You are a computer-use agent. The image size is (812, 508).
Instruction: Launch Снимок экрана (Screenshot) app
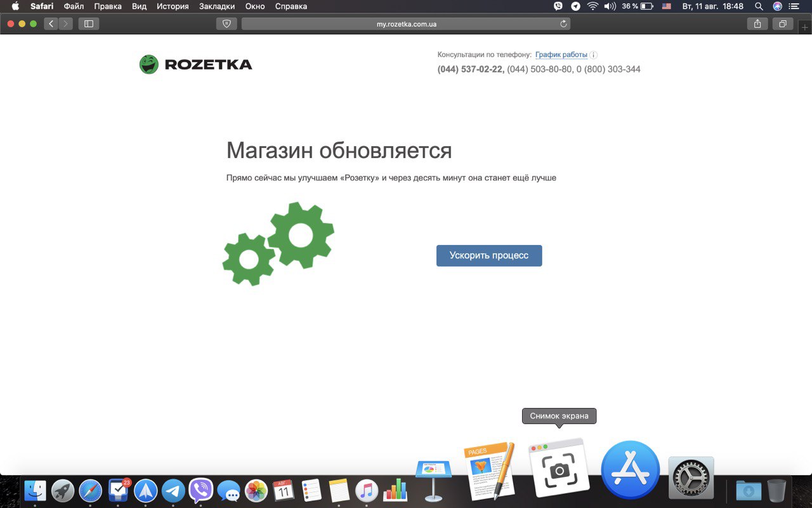559,467
